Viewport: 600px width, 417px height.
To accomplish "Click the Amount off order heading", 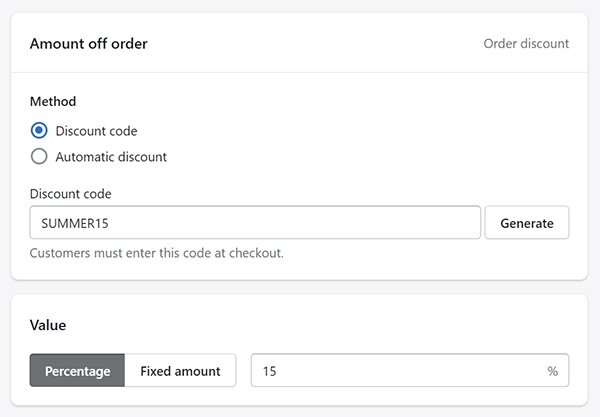I will [88, 44].
